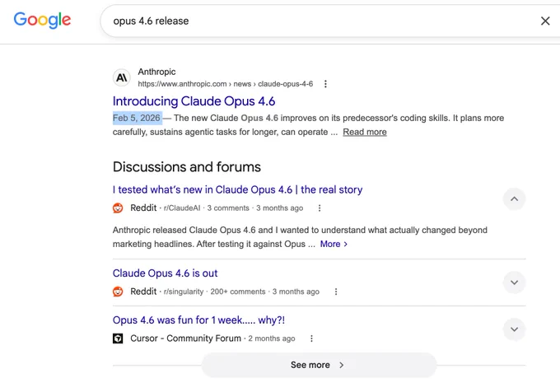The image size is (560, 392).
Task: Click '200+ comments' text
Action: pyautogui.click(x=238, y=292)
